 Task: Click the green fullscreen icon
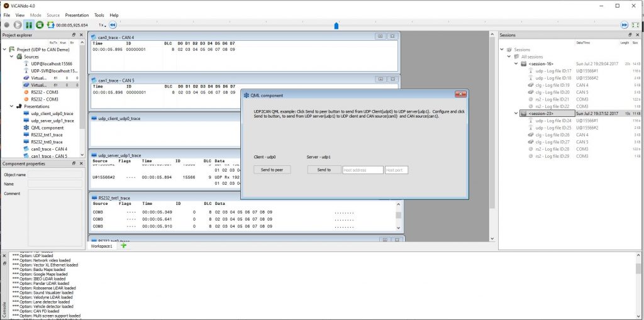(x=635, y=25)
